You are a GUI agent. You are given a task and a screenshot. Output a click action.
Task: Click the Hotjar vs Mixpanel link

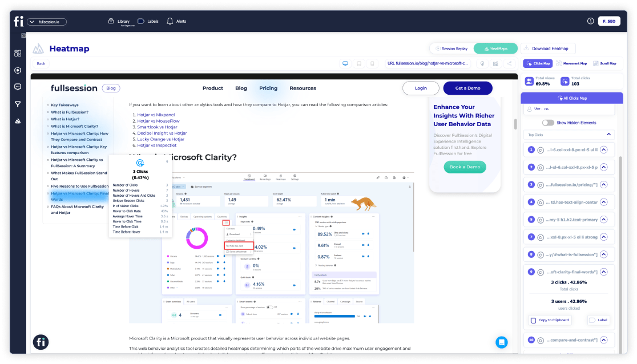click(x=156, y=115)
